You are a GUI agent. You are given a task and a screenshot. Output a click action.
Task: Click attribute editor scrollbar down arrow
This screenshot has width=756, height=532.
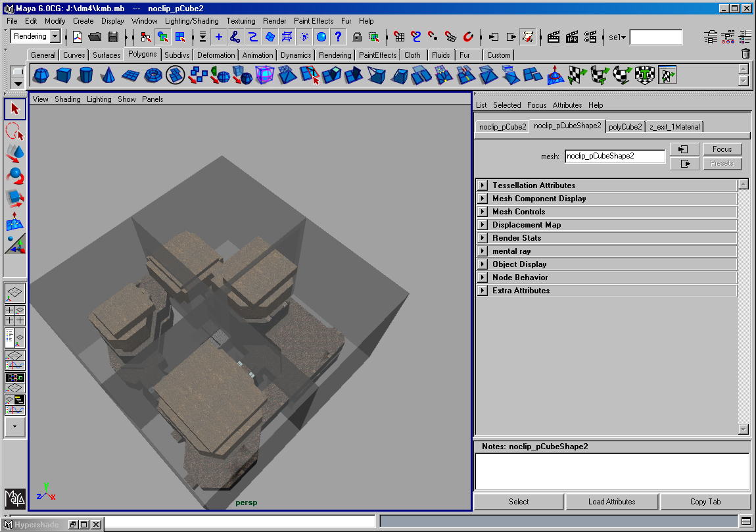point(743,429)
